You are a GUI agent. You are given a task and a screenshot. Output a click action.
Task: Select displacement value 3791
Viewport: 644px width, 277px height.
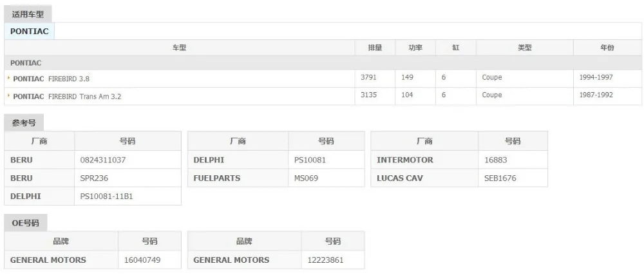[x=368, y=77]
